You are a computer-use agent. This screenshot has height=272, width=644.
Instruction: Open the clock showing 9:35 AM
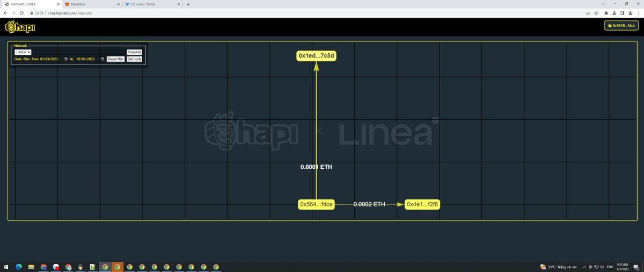click(x=623, y=267)
